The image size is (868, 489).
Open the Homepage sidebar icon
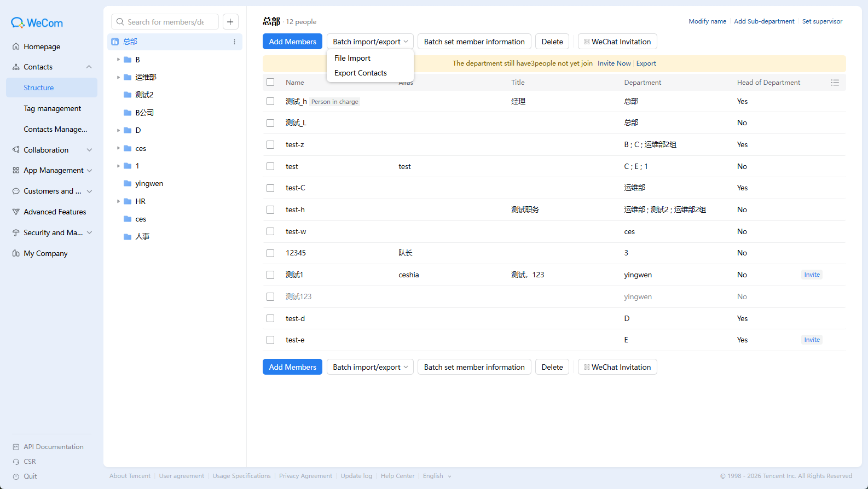[16, 46]
